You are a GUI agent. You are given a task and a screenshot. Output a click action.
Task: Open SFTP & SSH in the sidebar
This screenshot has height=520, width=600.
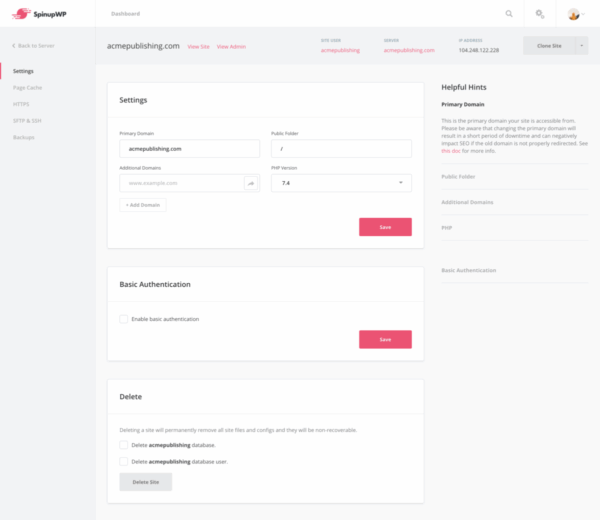click(27, 121)
